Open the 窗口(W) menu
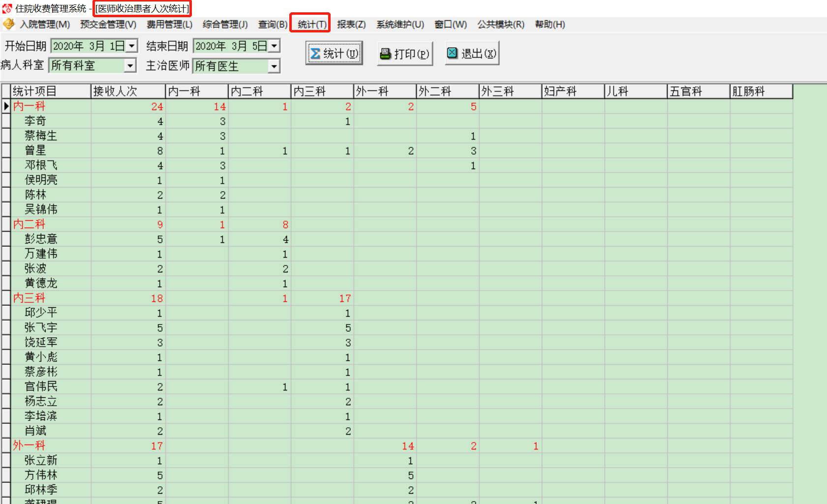 click(451, 25)
